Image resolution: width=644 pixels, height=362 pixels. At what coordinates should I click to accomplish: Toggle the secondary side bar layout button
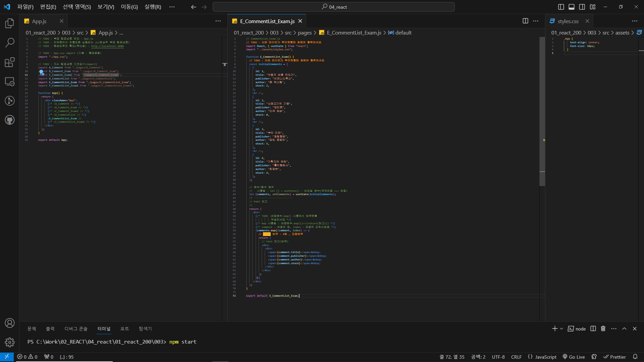(582, 7)
